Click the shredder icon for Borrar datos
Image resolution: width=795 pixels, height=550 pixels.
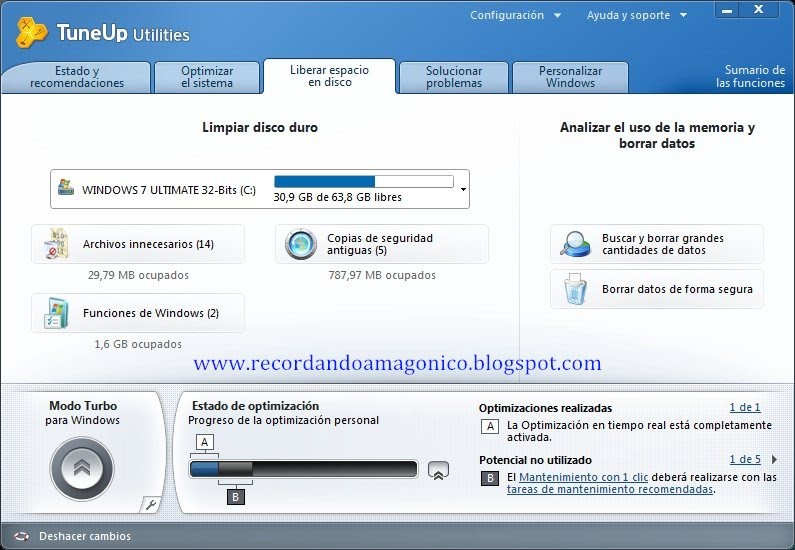(x=575, y=289)
